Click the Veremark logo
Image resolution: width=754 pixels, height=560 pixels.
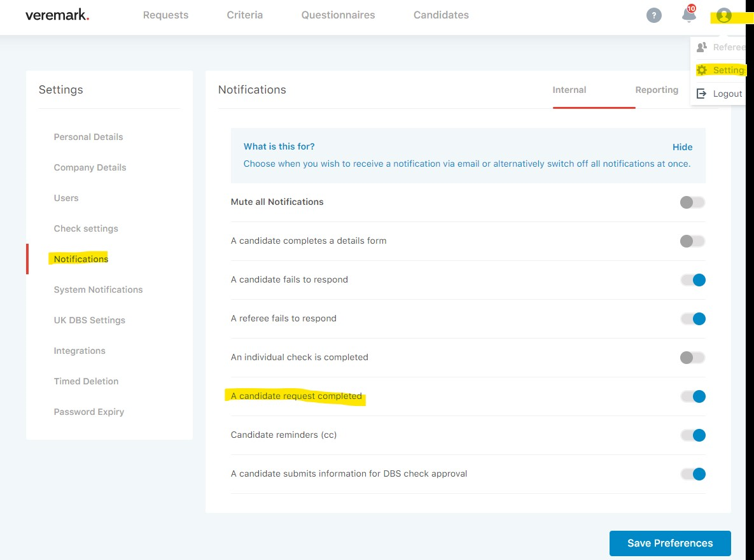57,15
